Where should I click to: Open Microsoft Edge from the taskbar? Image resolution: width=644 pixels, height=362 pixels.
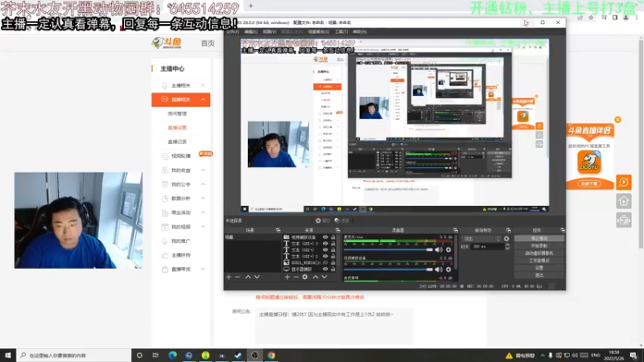coord(172,356)
